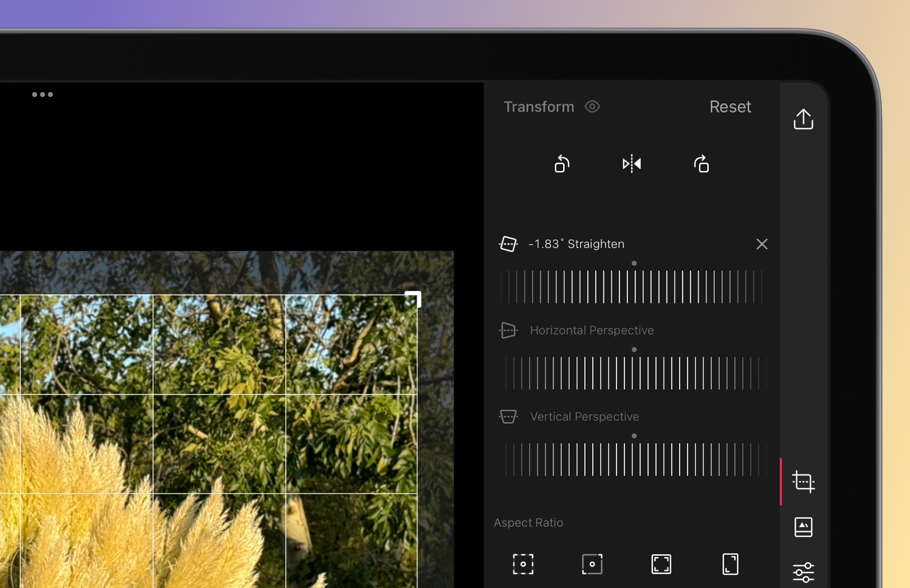This screenshot has height=588, width=910.
Task: Click the Vertical Perspective icon
Action: 508,416
